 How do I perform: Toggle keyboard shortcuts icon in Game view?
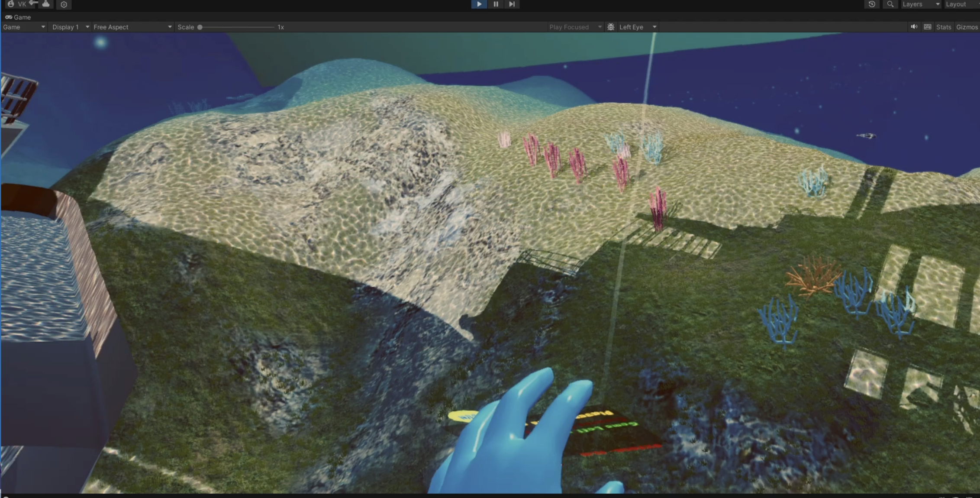(927, 27)
